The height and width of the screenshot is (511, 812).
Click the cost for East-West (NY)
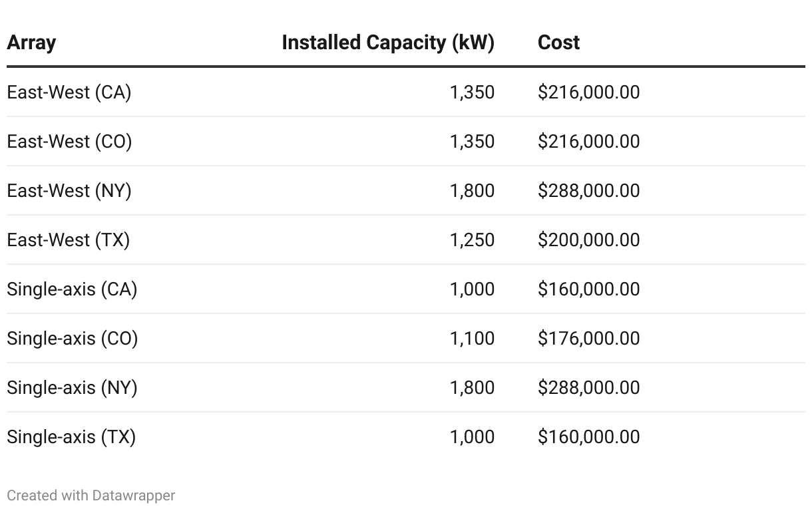[588, 191]
